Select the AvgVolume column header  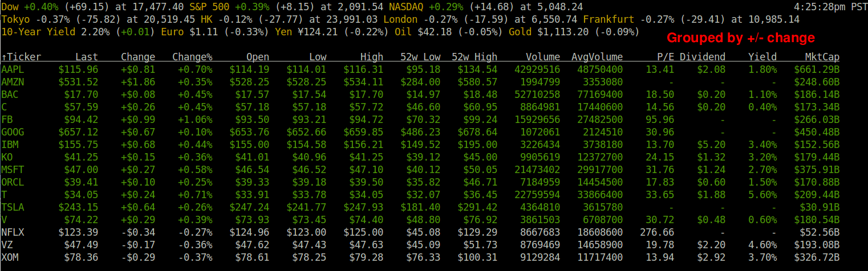click(597, 57)
